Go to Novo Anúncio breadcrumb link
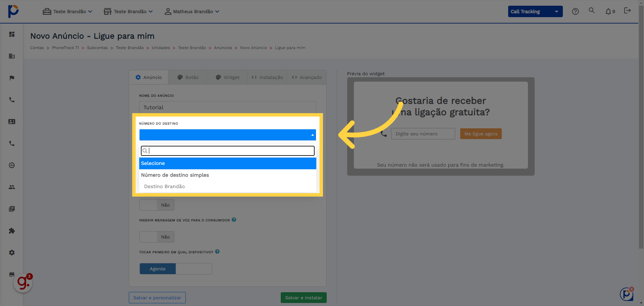Screen dimensions: 644x306 tap(254, 48)
